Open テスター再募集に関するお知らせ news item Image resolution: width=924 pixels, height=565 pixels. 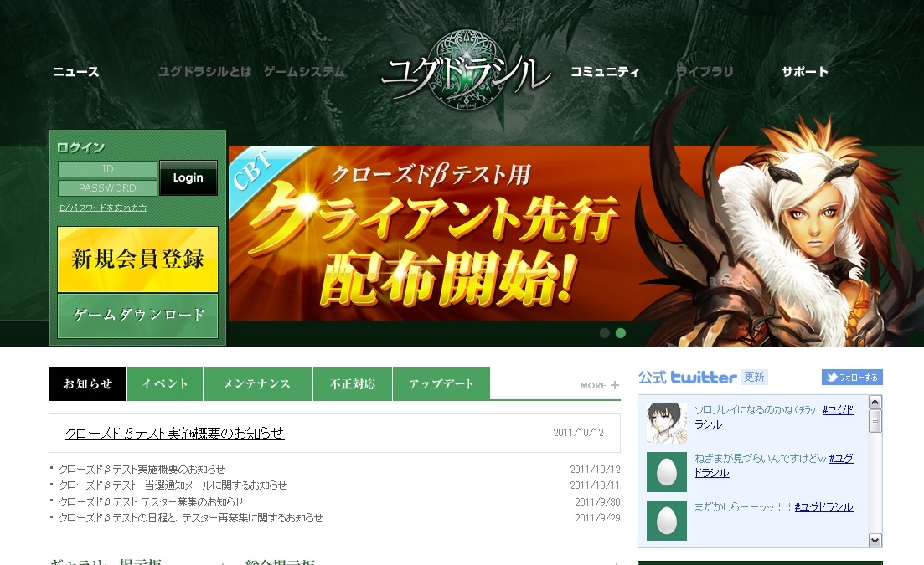pyautogui.click(x=191, y=517)
